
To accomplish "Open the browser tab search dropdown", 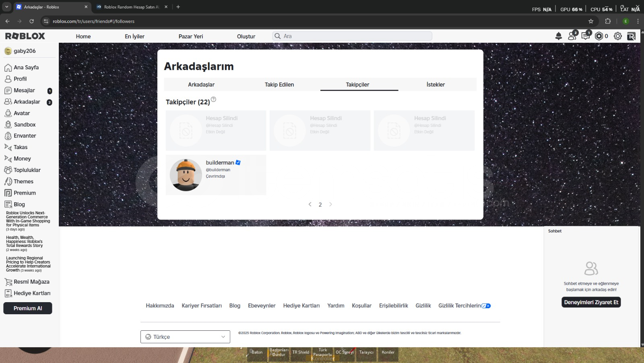I will (x=7, y=7).
